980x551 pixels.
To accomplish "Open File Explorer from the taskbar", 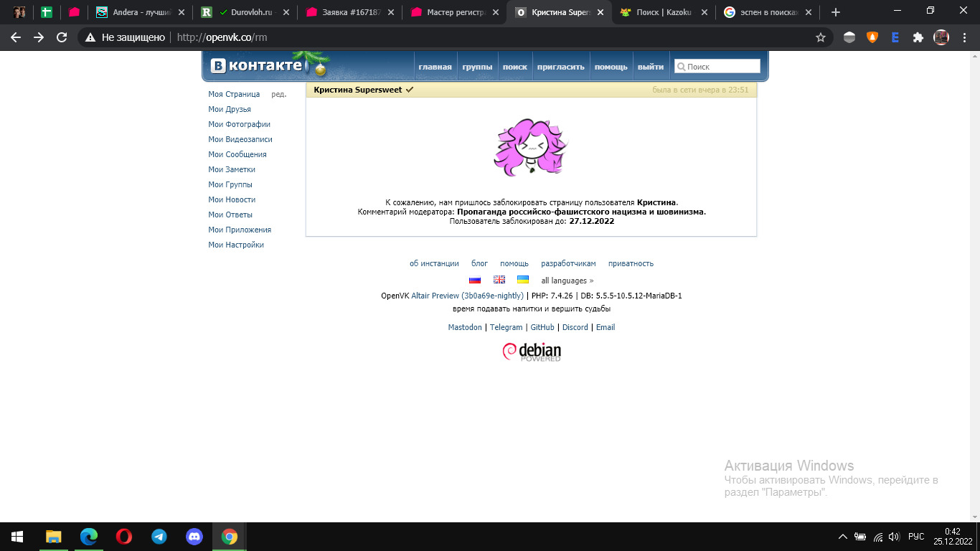I will coord(53,537).
